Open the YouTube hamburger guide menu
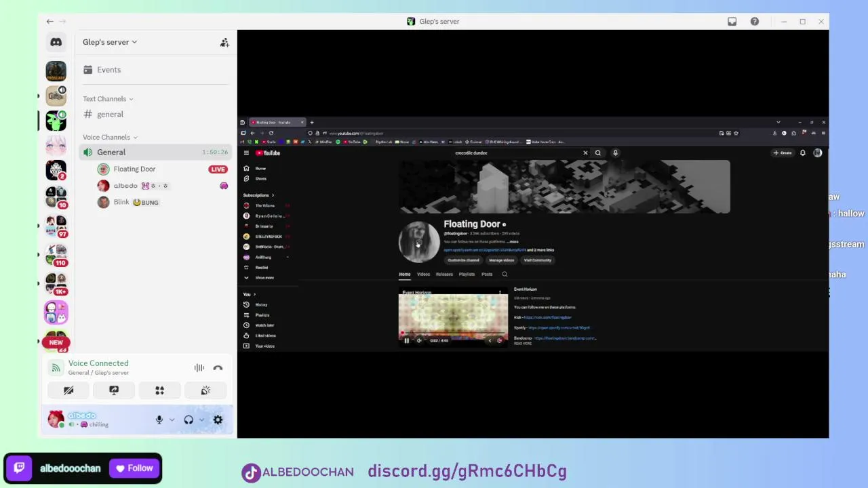The width and height of the screenshot is (868, 488). [x=246, y=153]
